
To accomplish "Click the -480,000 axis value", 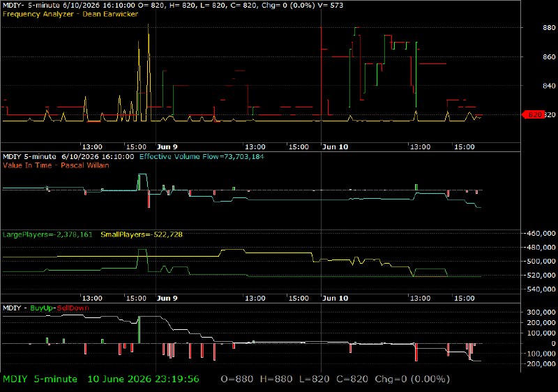I will pyautogui.click(x=541, y=247).
